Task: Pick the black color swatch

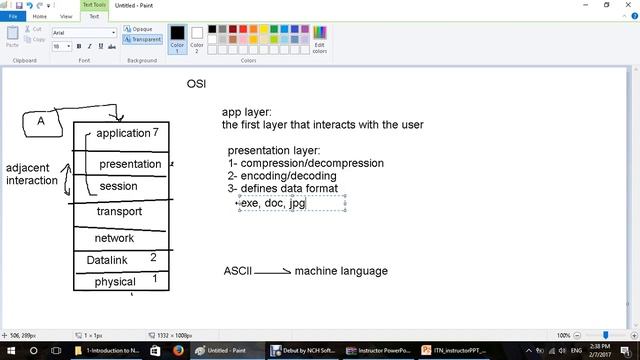Action: tap(212, 29)
